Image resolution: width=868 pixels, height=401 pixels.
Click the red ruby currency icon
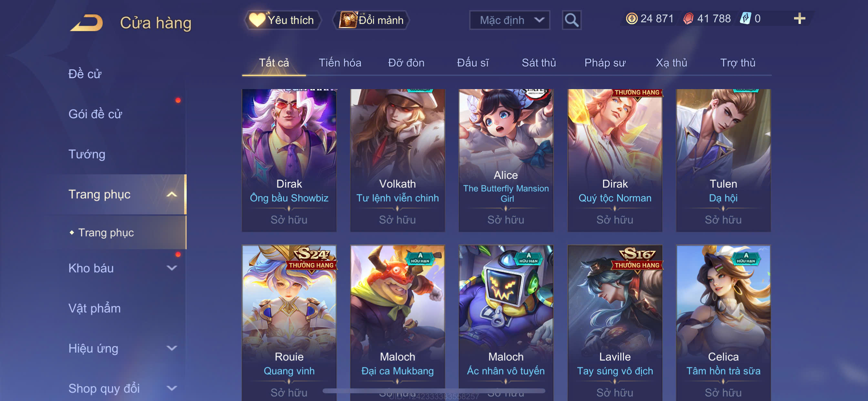[x=688, y=18]
